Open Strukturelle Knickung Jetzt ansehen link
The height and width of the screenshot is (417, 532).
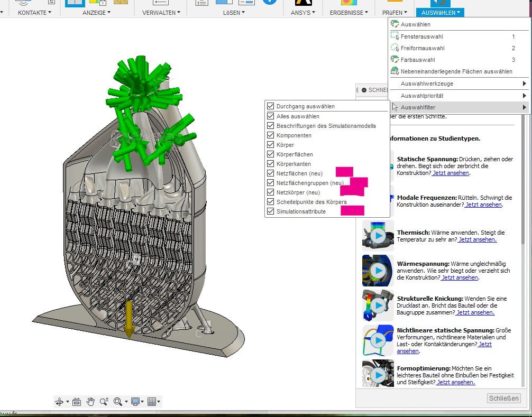475,312
